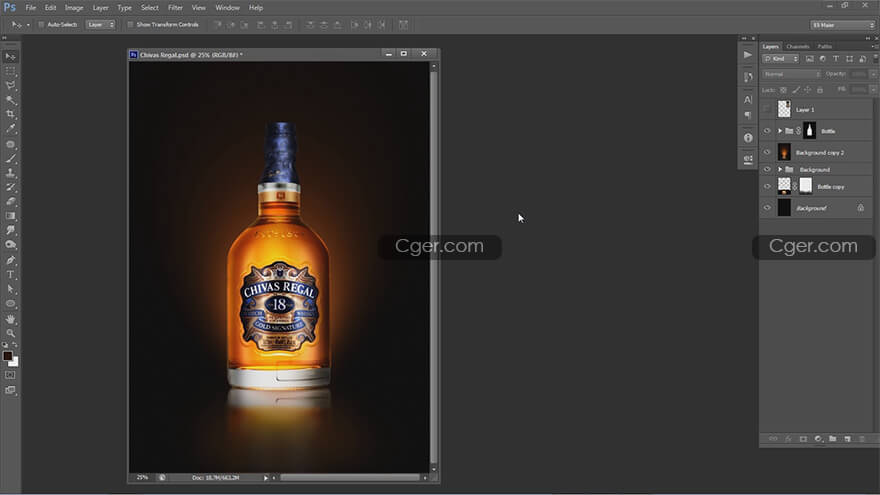Select the Dodge tool
The width and height of the screenshot is (880, 495).
(x=10, y=245)
